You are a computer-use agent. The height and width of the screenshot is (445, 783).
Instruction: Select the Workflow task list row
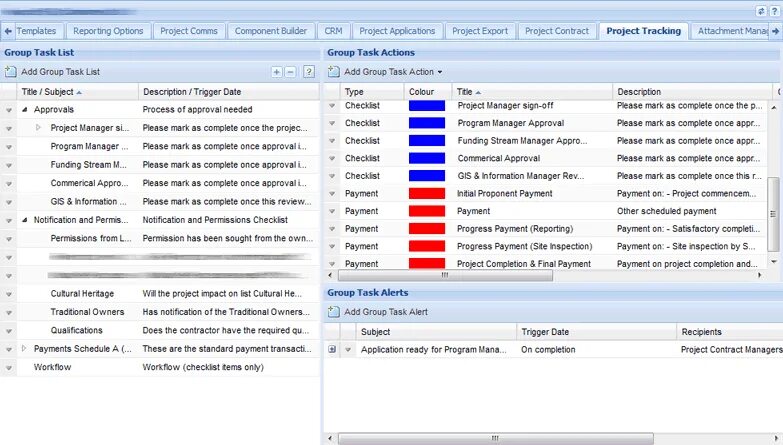point(160,368)
